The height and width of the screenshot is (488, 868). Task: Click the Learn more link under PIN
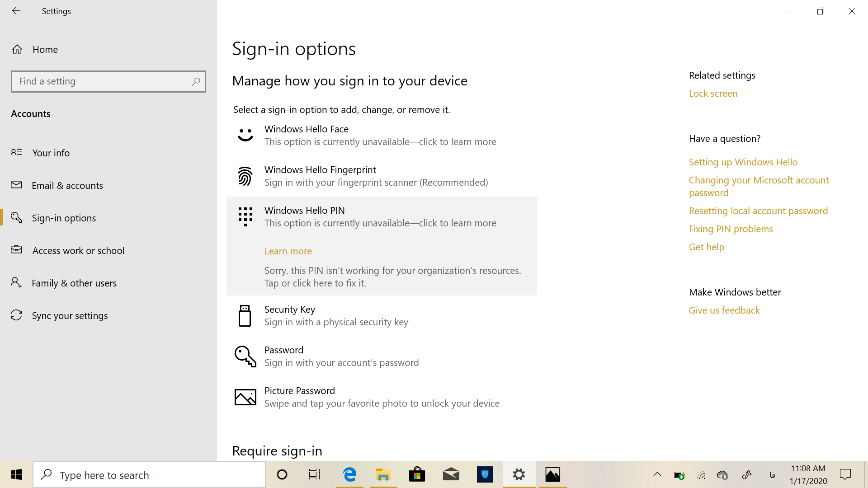coord(288,251)
